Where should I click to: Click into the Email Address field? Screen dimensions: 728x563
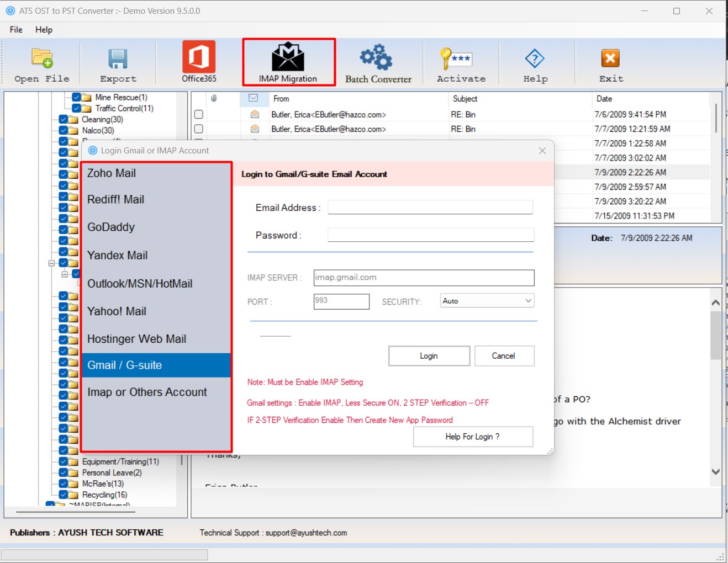click(430, 207)
